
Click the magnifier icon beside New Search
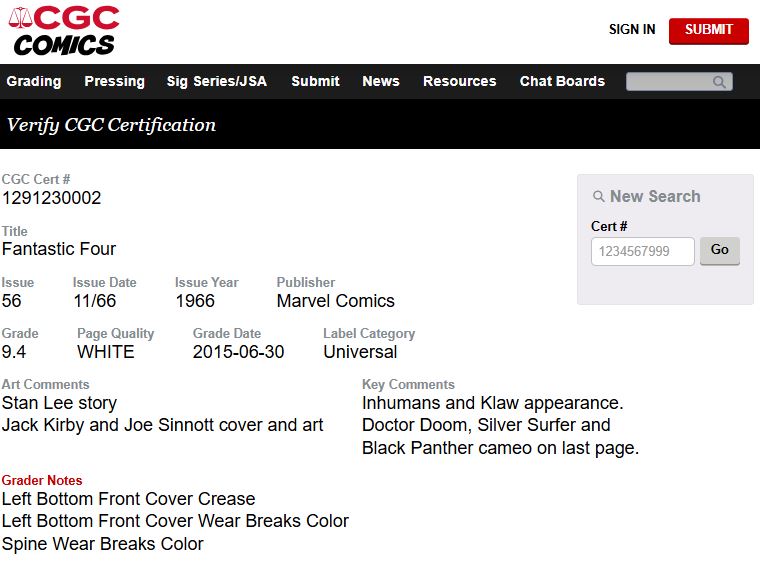599,197
